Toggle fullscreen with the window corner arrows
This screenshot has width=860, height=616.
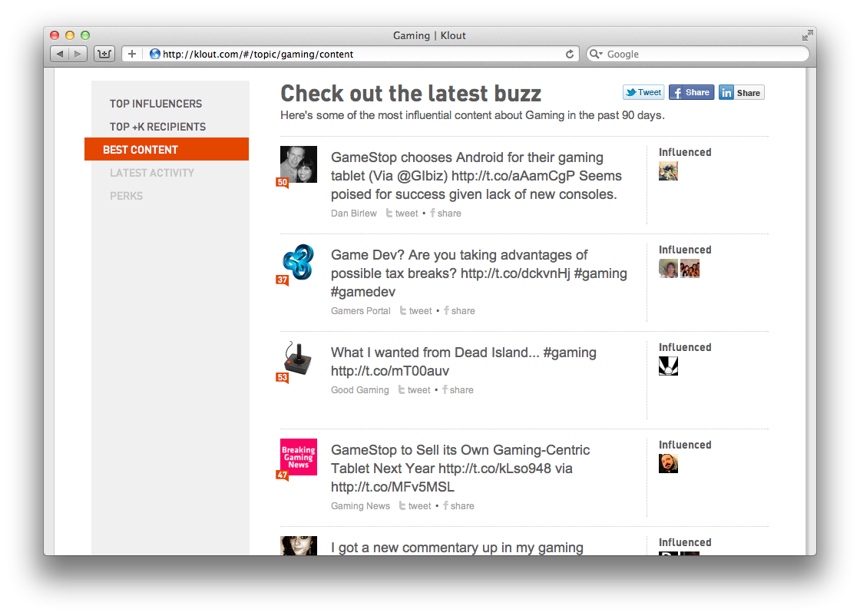(807, 35)
